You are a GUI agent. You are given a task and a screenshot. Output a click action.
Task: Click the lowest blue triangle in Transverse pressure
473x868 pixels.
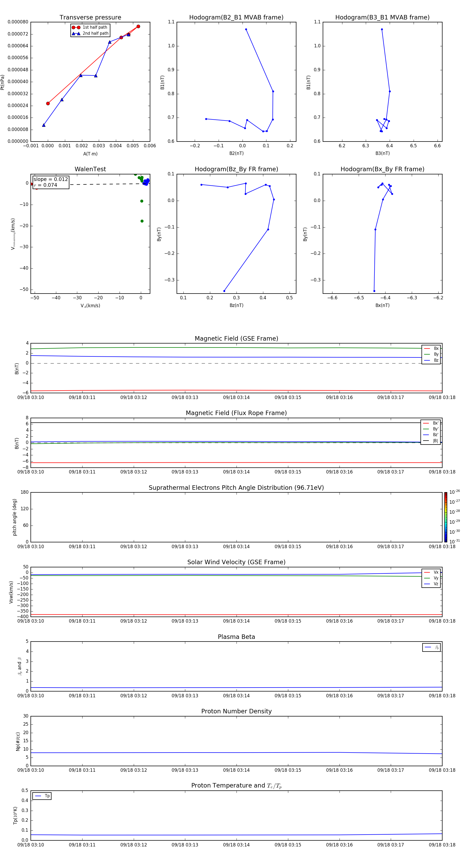(44, 125)
